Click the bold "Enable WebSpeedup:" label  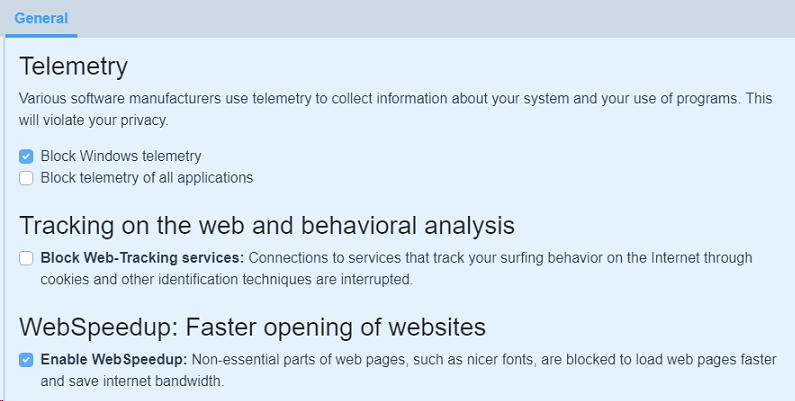(x=113, y=359)
